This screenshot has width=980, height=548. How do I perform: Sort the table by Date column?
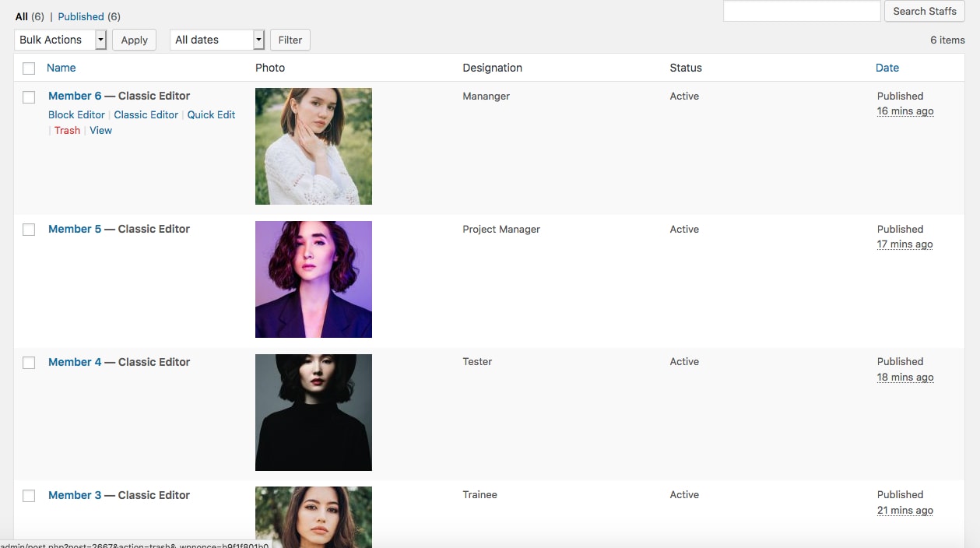pos(887,68)
